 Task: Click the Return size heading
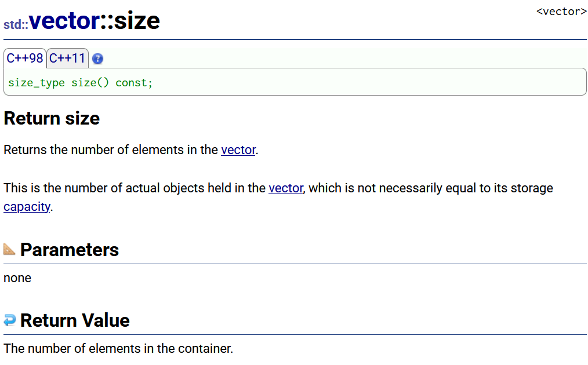coord(52,118)
